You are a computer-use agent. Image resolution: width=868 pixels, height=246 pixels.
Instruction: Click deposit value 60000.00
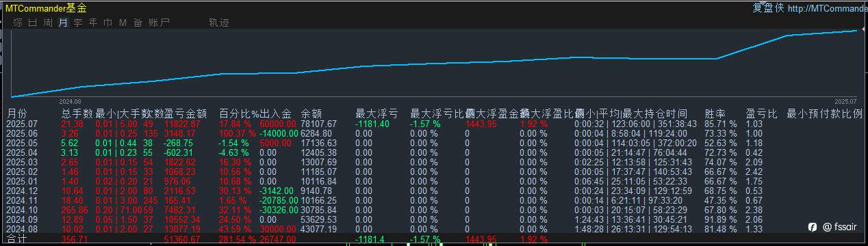point(278,124)
